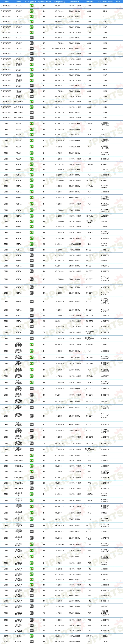This screenshot has height=644, width=123.
Task: Click the ON diesel icon in the Zafira Tourer B 16 DTJ row
Action: (32, 596)
